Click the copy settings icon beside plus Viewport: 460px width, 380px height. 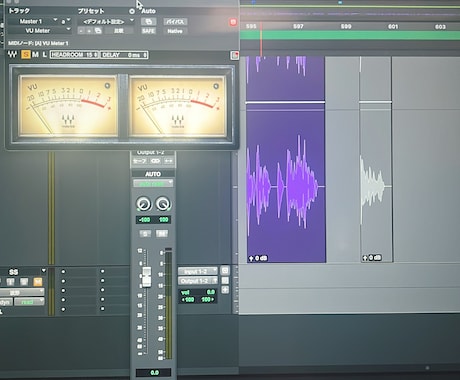click(x=98, y=31)
